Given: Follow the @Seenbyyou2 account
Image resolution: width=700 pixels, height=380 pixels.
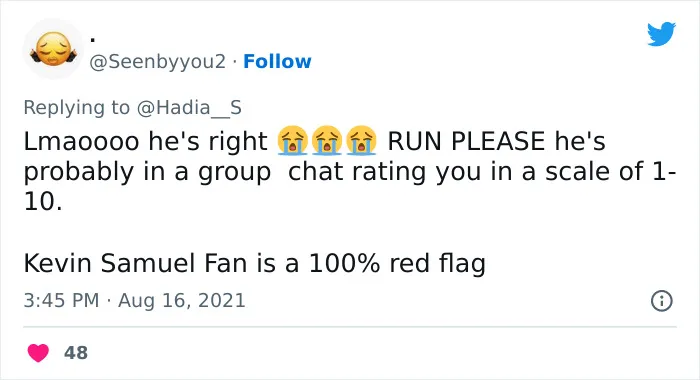Looking at the screenshot, I should pos(277,62).
